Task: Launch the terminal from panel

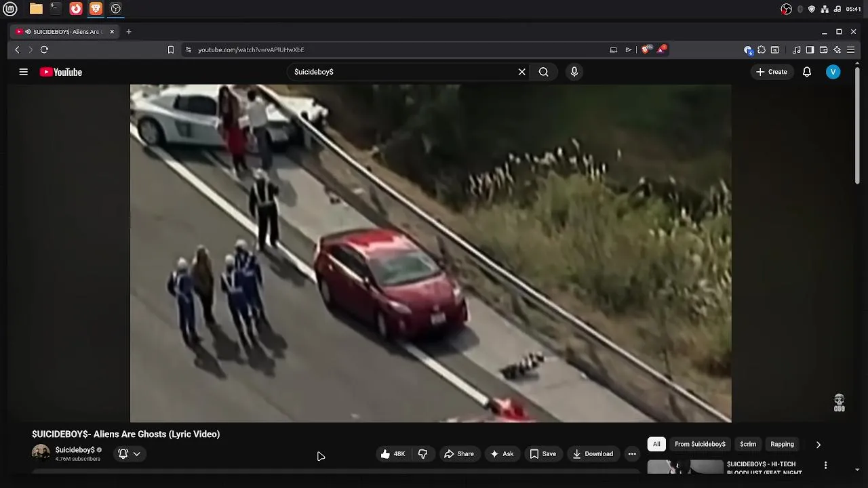Action: point(56,9)
